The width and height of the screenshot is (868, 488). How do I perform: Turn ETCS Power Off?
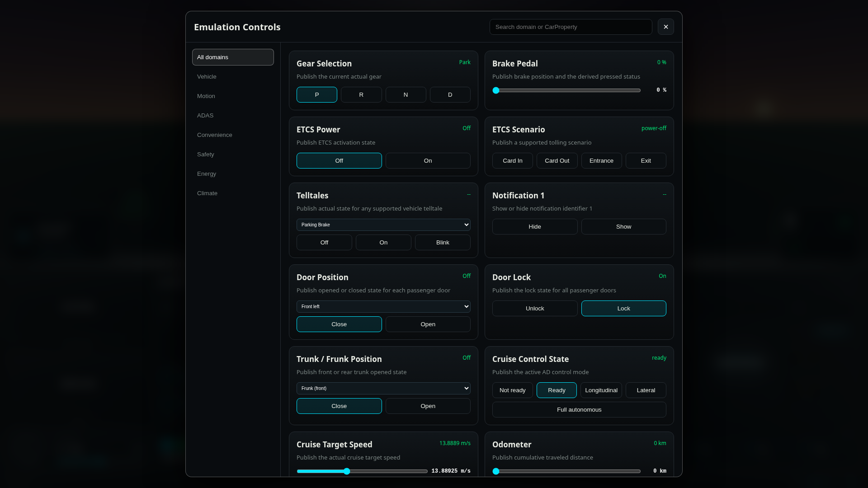(x=339, y=160)
